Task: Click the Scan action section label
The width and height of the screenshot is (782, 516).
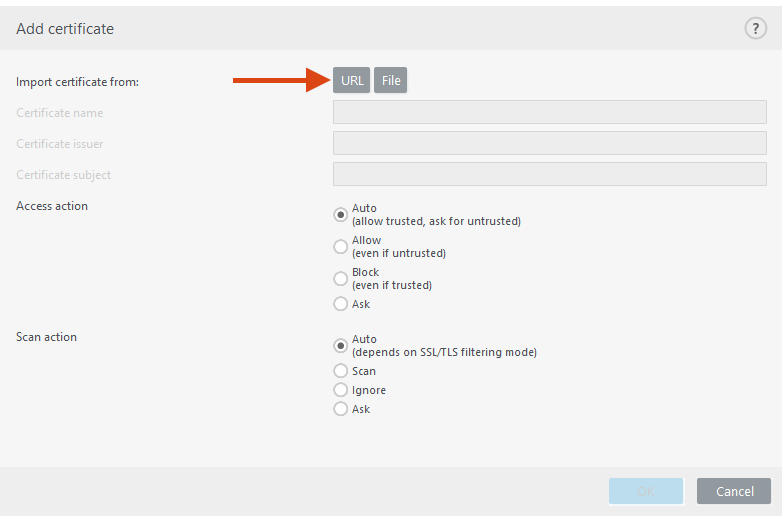Action: (46, 337)
